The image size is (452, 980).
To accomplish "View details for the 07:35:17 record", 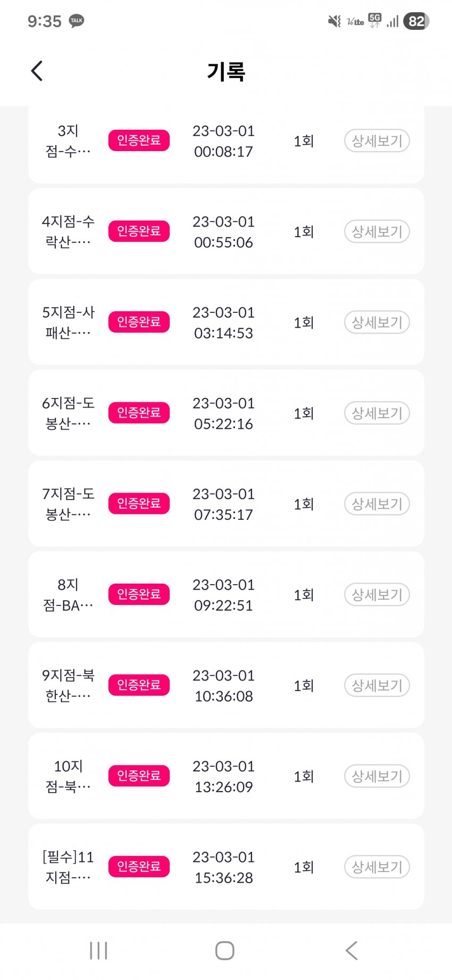I will pos(376,504).
